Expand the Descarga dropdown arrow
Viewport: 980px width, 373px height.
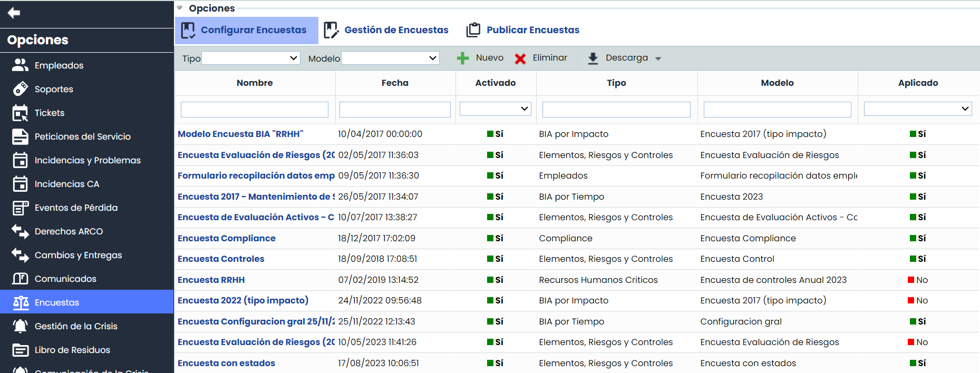coord(658,58)
